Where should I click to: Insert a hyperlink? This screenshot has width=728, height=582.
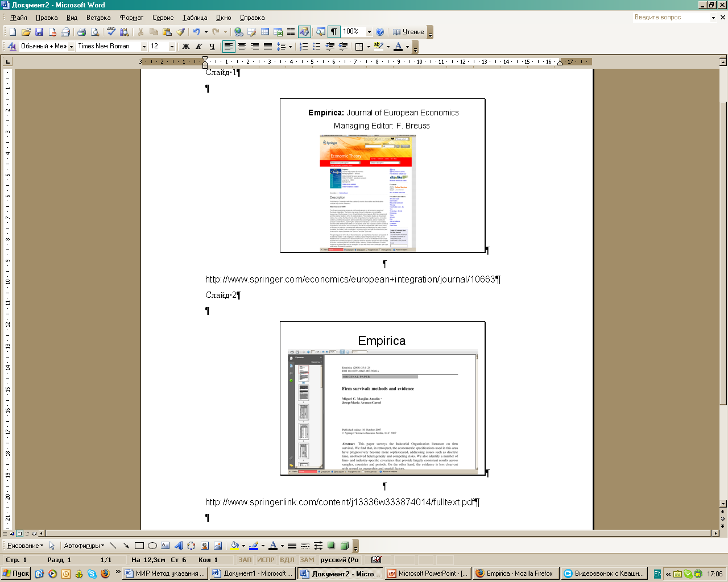pos(238,32)
